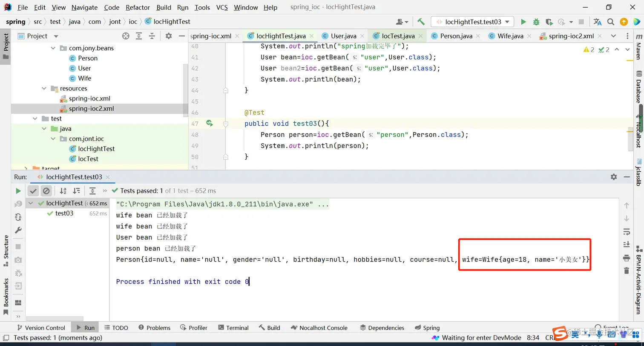Print console output with the printer icon
644x346 pixels.
click(627, 257)
